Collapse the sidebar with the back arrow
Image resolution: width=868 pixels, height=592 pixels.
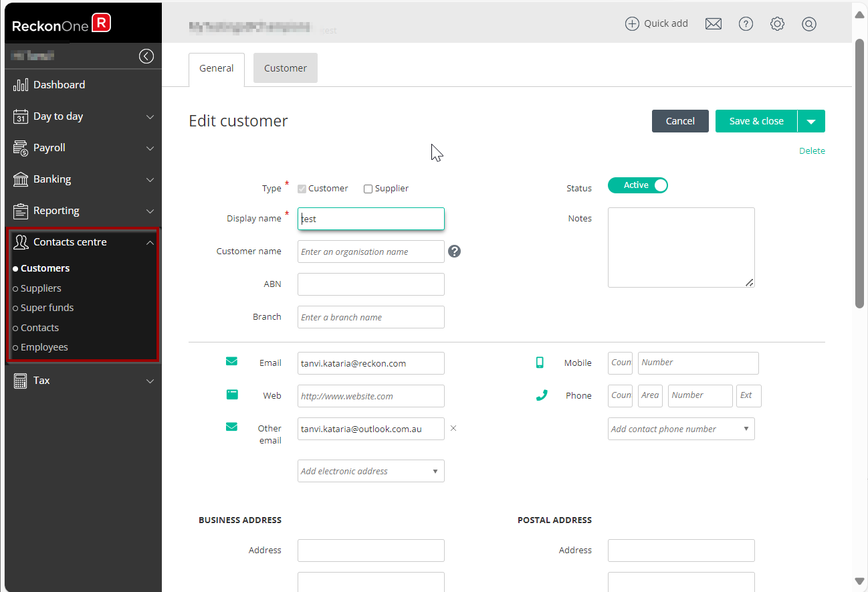pos(146,56)
